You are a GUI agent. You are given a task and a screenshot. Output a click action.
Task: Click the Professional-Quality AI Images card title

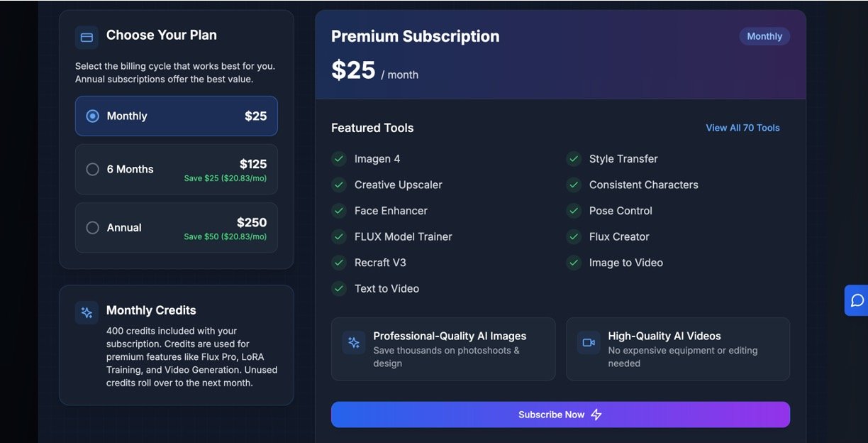tap(450, 337)
